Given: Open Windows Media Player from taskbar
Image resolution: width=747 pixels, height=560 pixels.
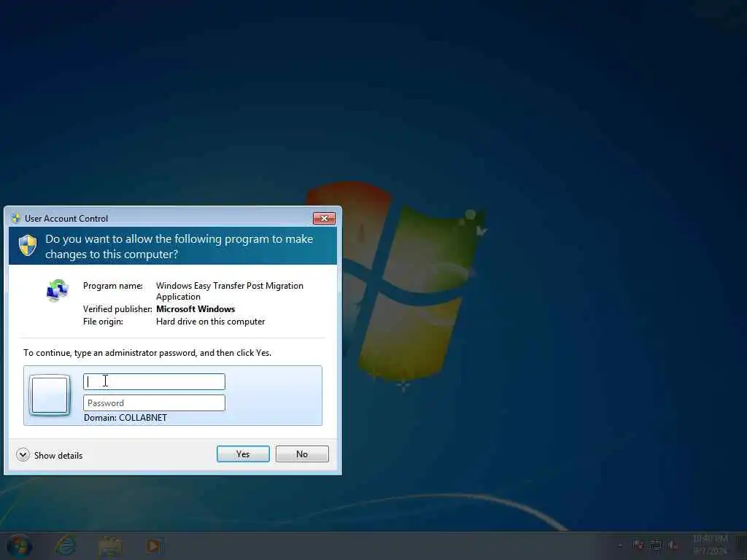Looking at the screenshot, I should (x=154, y=546).
